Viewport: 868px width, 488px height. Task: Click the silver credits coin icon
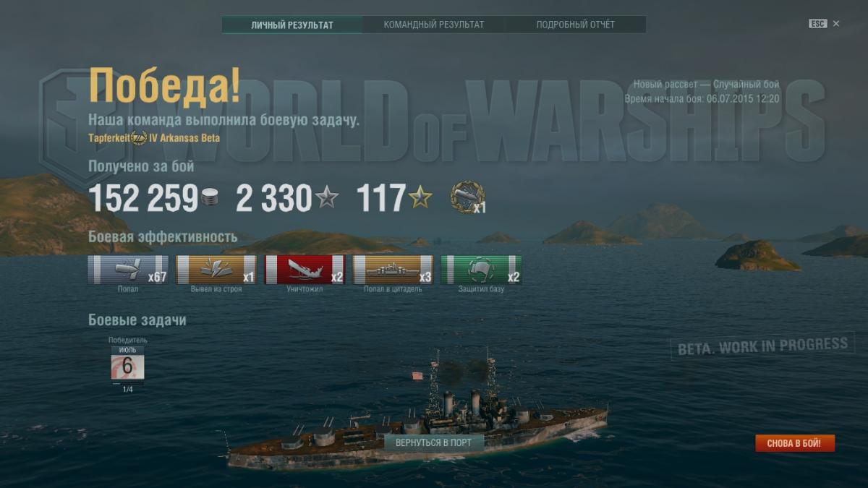210,198
